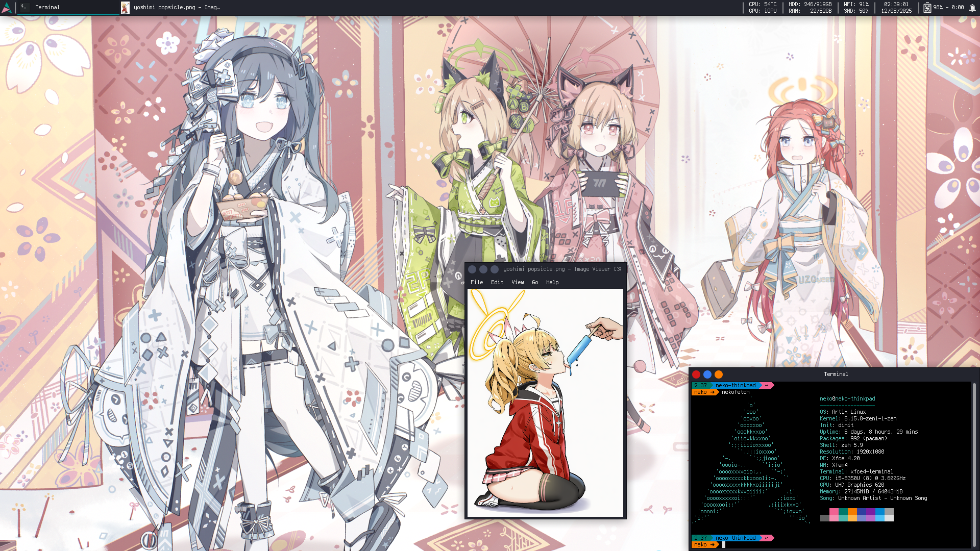The width and height of the screenshot is (980, 551).
Task: Open the Go menu in Image Viewer
Action: [534, 282]
